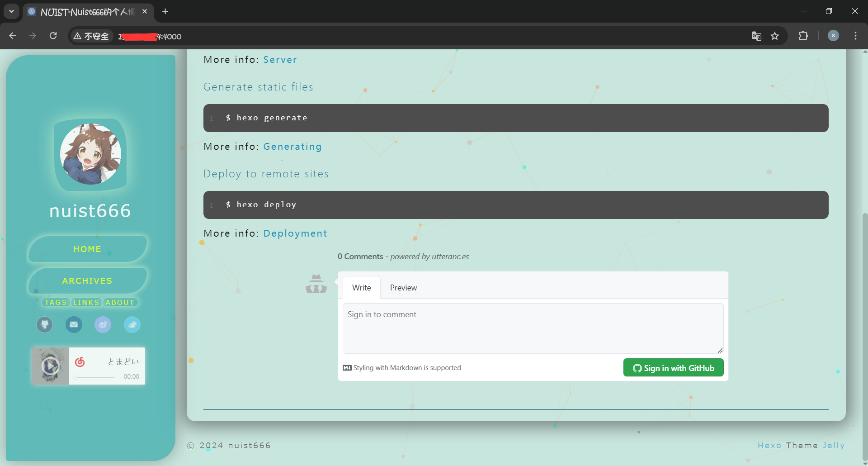Click the email envelope icon
The height and width of the screenshot is (466, 868).
coord(74,324)
